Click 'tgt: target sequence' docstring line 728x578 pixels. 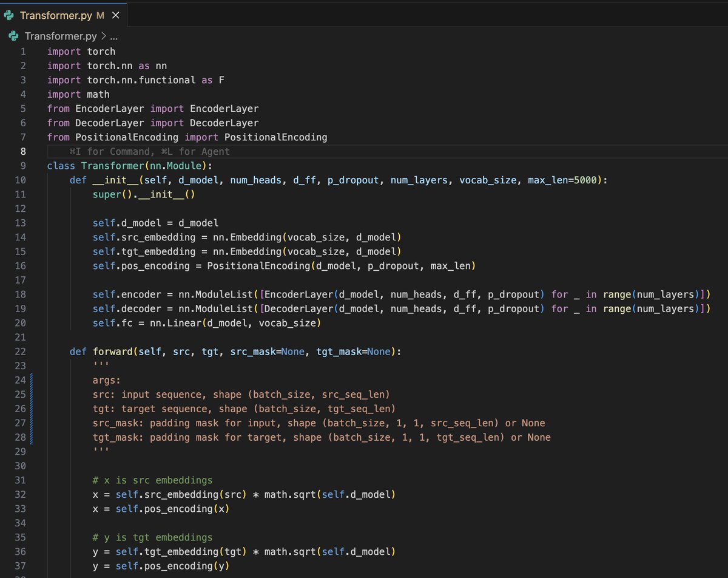pyautogui.click(x=244, y=409)
